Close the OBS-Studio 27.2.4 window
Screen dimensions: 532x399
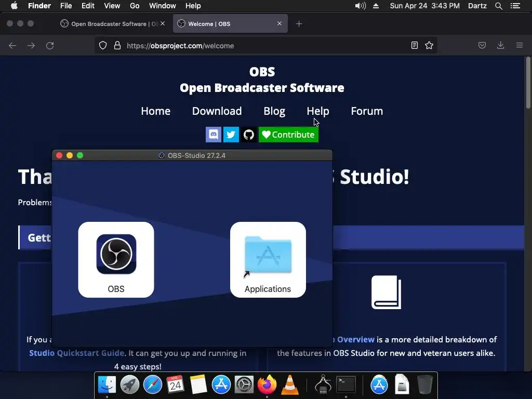coord(59,155)
